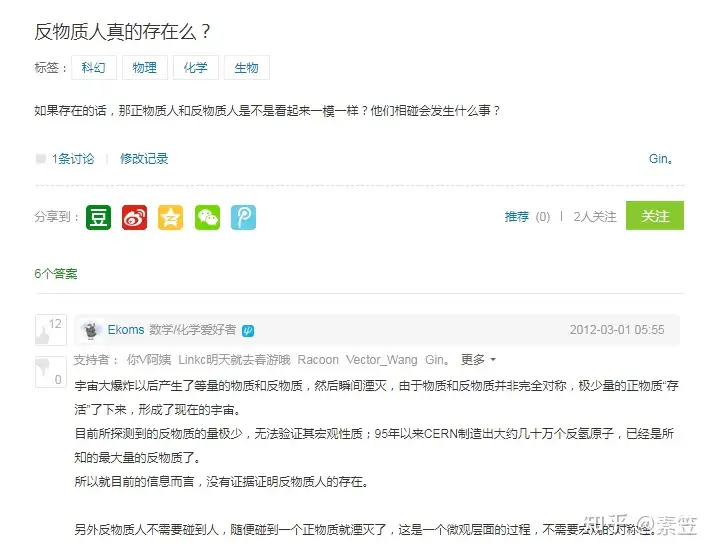Share to QZone via yellow star icon
This screenshot has width=715, height=555.
point(171,217)
